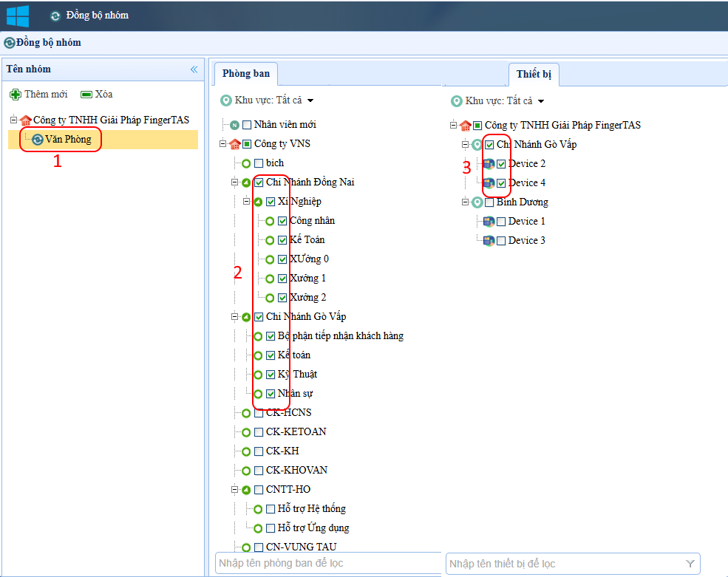Collapse FingerTAS node in Thiết bị tree

(x=454, y=125)
